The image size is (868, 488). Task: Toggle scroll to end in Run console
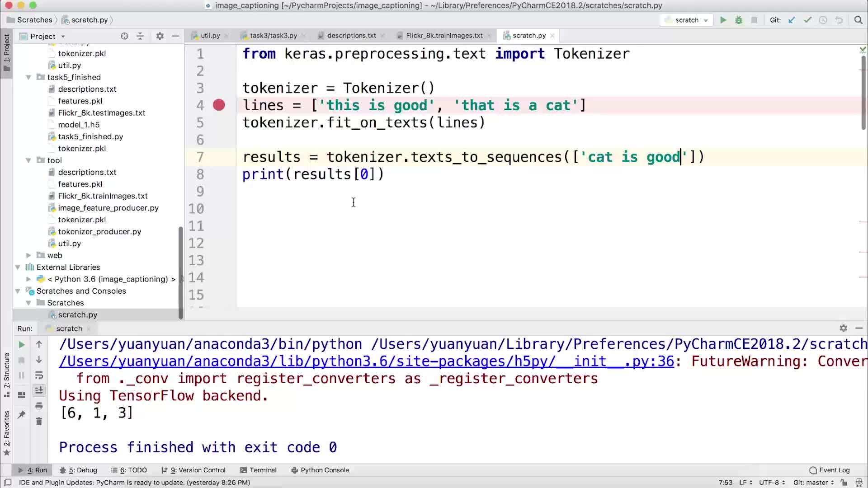39,390
